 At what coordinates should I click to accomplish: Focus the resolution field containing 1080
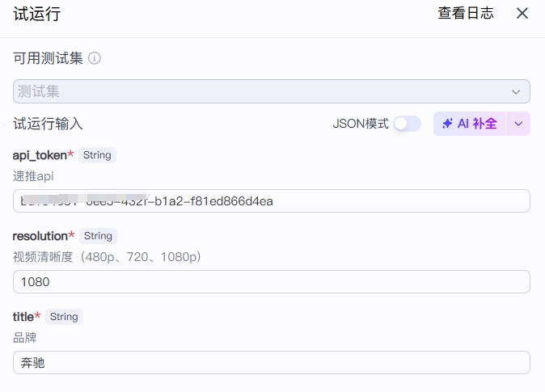tap(272, 281)
